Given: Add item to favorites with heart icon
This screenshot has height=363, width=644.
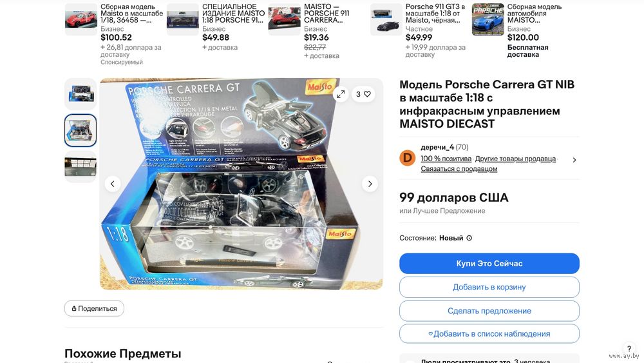Looking at the screenshot, I should (x=363, y=94).
